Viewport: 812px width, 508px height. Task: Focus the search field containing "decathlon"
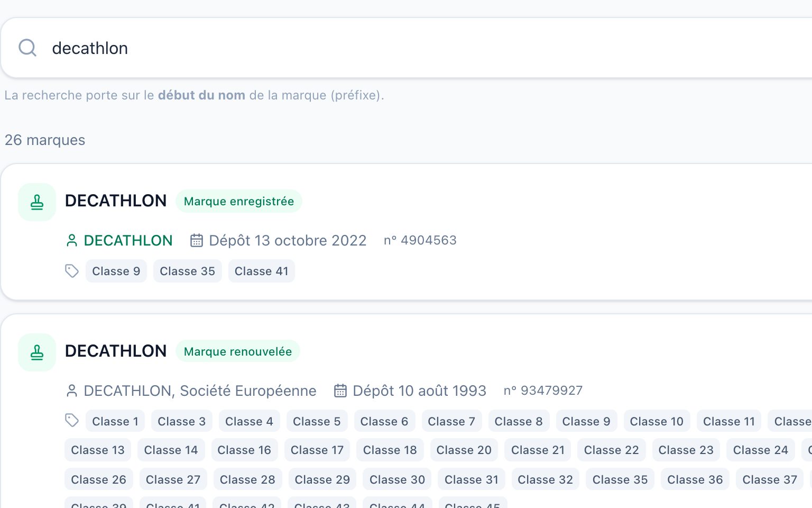(x=406, y=48)
